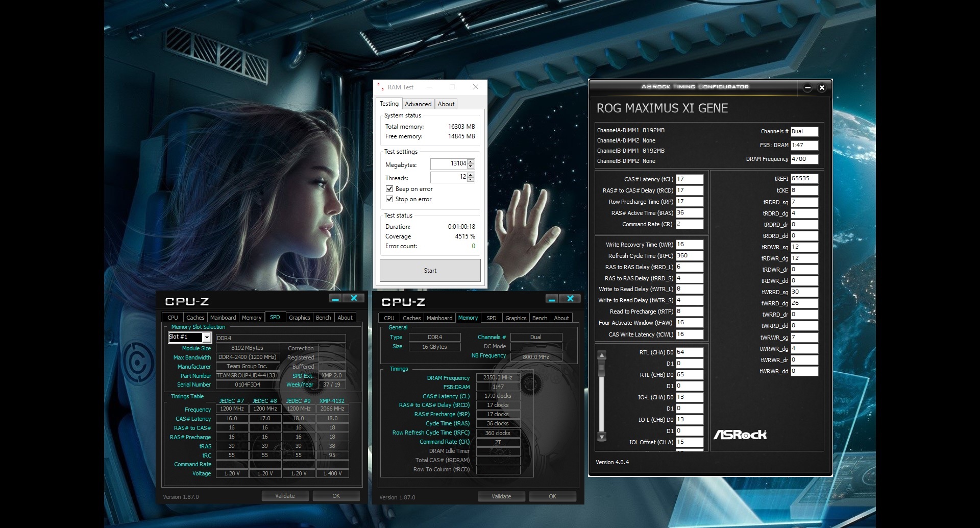Click the ASRock timings scroll up arrow
Image resolution: width=980 pixels, height=528 pixels.
pos(602,355)
